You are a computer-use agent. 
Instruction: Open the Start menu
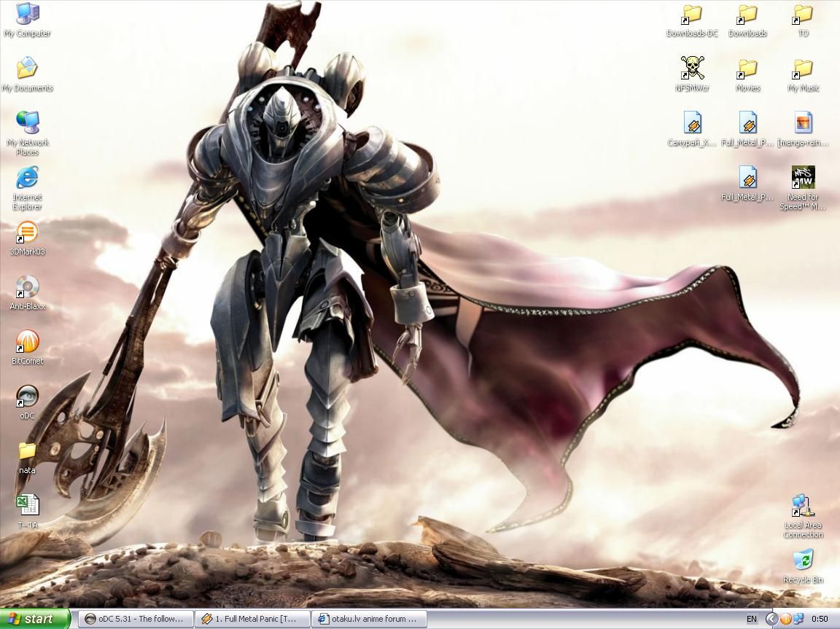35,619
